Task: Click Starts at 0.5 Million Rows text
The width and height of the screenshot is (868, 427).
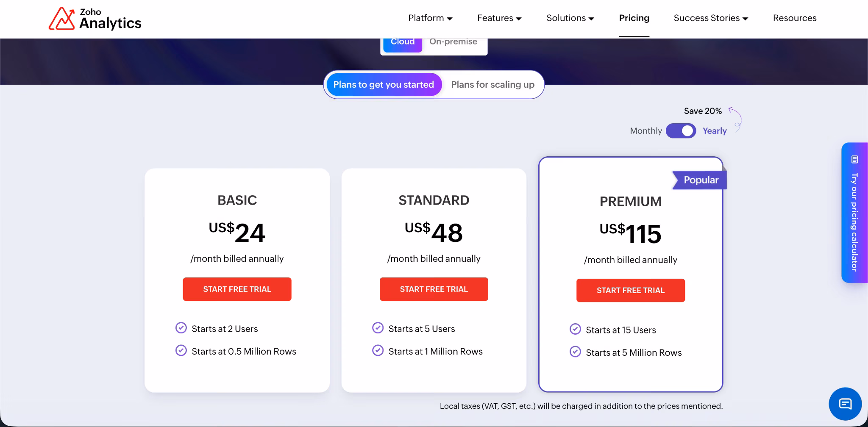Action: (x=244, y=351)
